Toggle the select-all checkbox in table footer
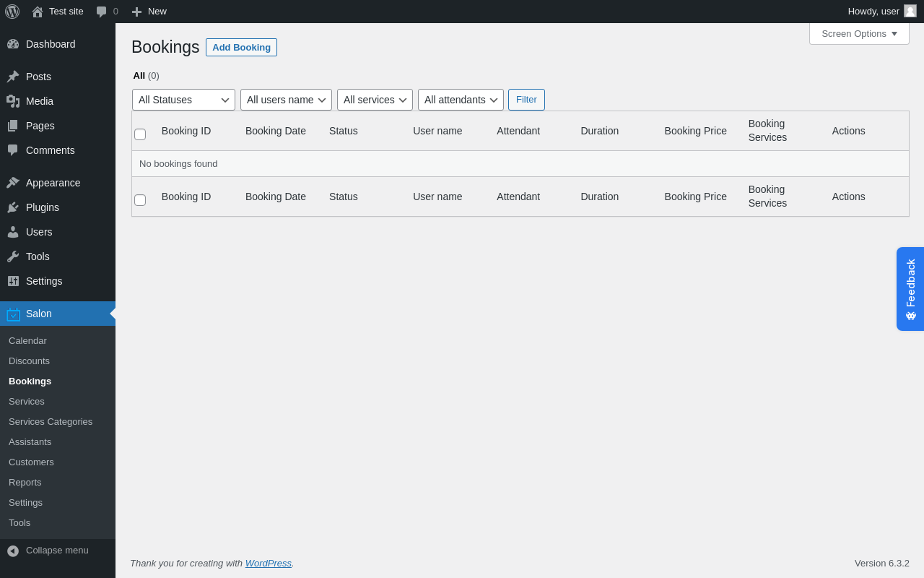 tap(140, 200)
